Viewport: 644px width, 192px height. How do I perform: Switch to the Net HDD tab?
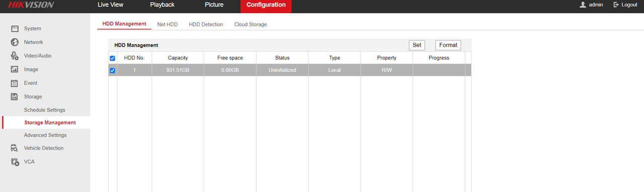click(x=168, y=24)
